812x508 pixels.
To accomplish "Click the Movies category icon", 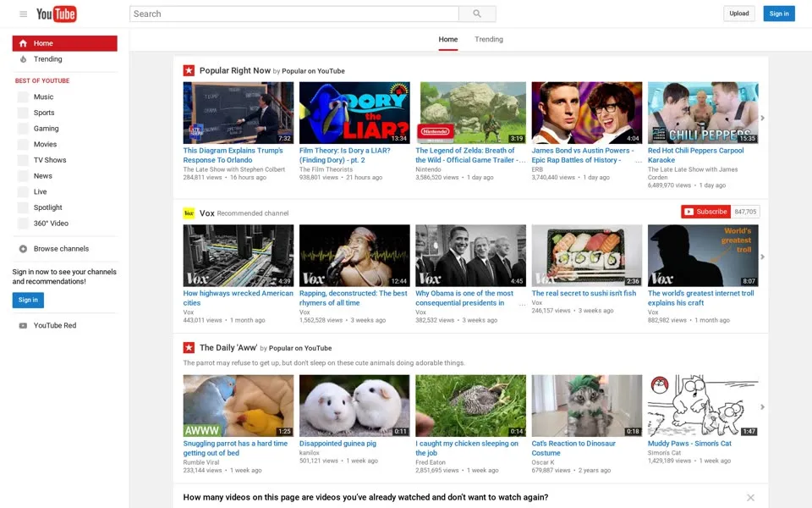I will [x=23, y=144].
